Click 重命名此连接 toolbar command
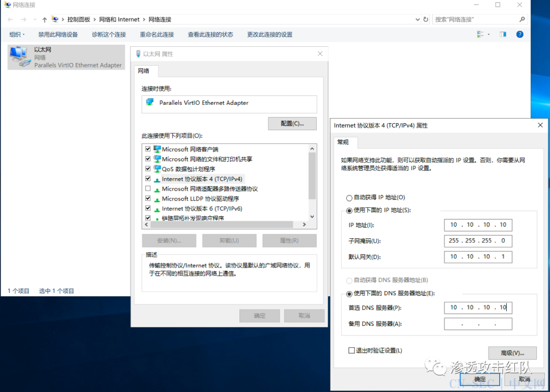 (157, 34)
